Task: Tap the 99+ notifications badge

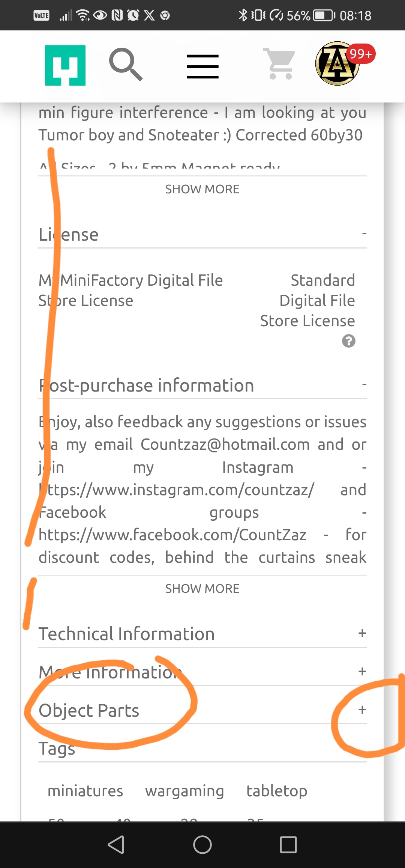Action: tap(360, 54)
